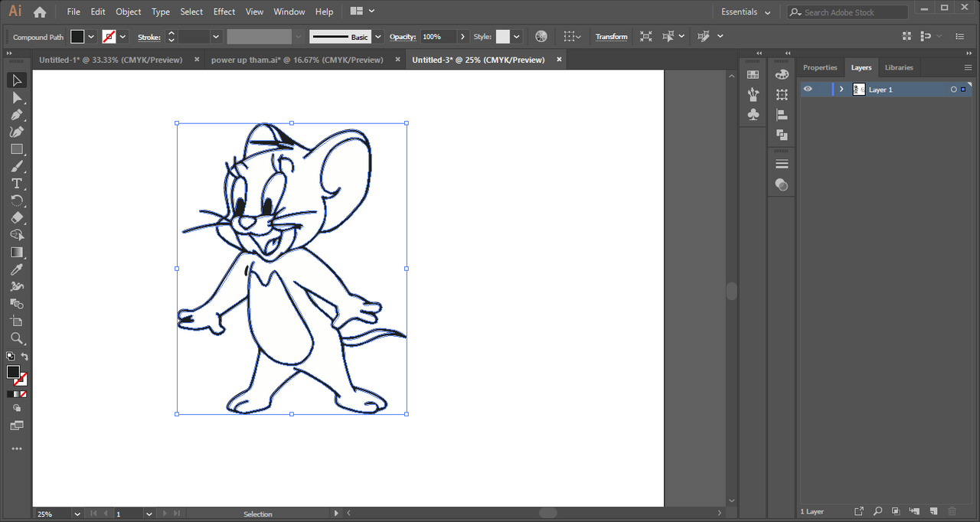The height and width of the screenshot is (522, 980).
Task: Select the Shape Builder tool
Action: coord(17,235)
